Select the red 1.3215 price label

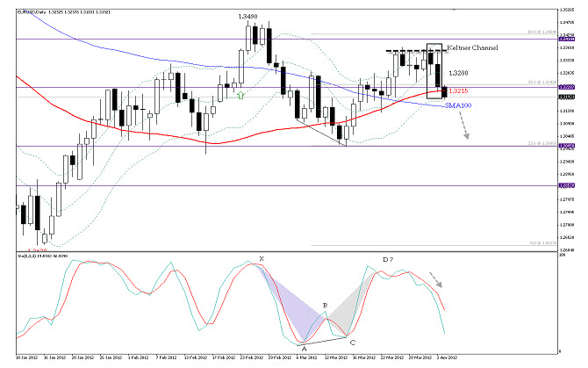pyautogui.click(x=458, y=90)
